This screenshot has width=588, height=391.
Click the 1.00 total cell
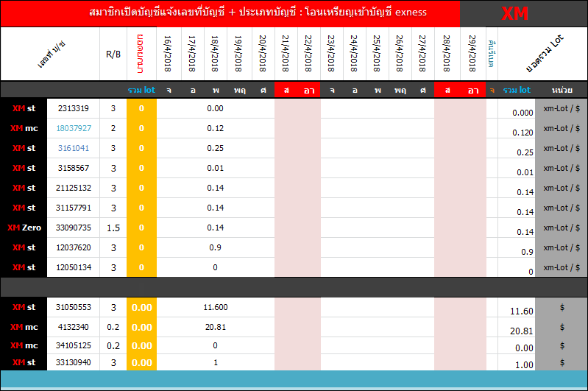524,365
